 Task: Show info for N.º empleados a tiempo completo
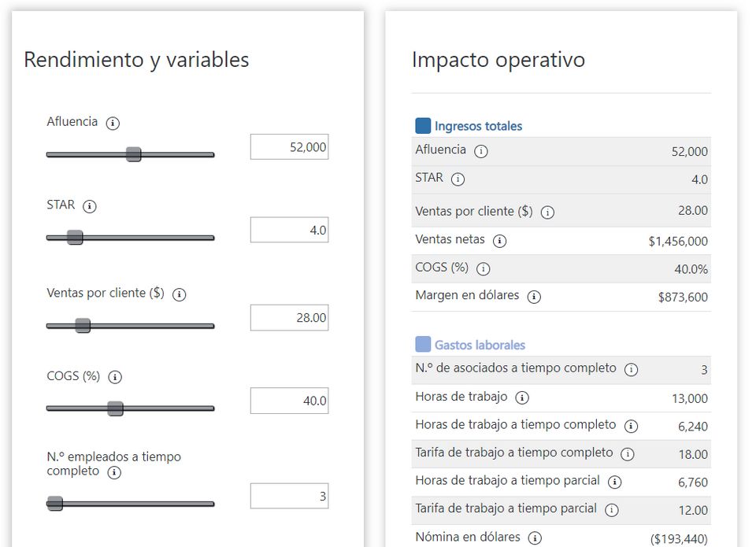point(113,472)
